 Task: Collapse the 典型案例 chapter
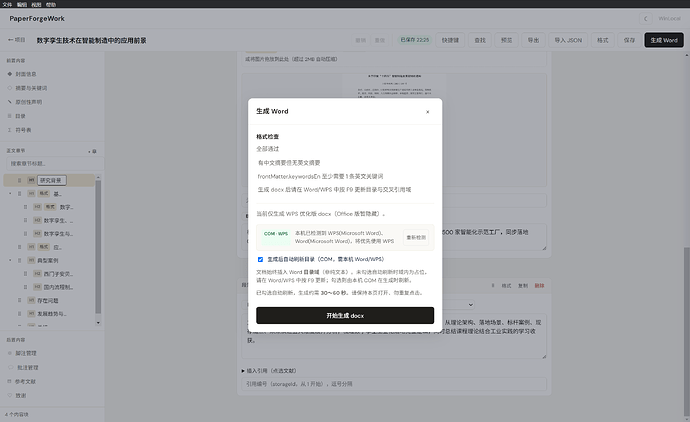[x=10, y=261]
